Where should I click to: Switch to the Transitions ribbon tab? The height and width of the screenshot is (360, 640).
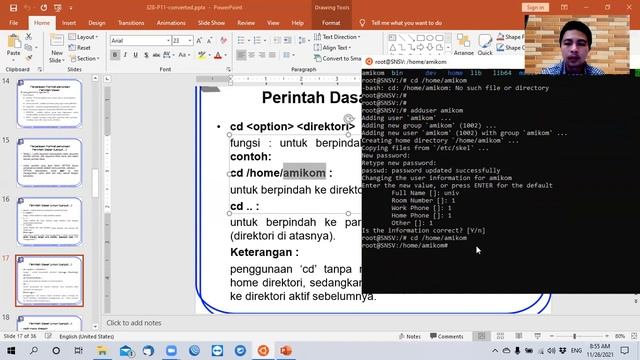(x=131, y=23)
